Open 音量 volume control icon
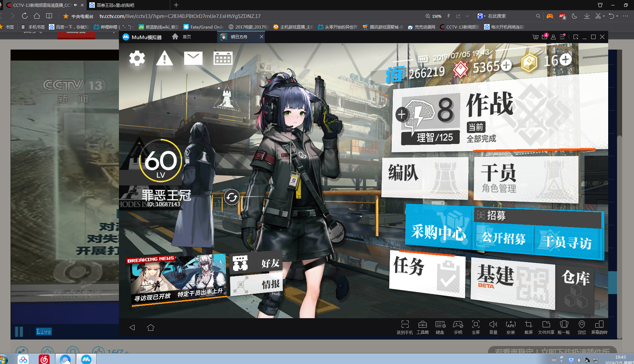The height and width of the screenshot is (364, 634). click(x=493, y=327)
